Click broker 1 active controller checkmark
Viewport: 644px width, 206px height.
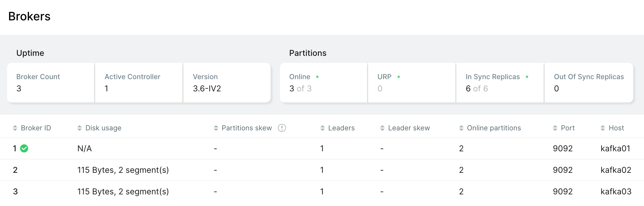(24, 148)
